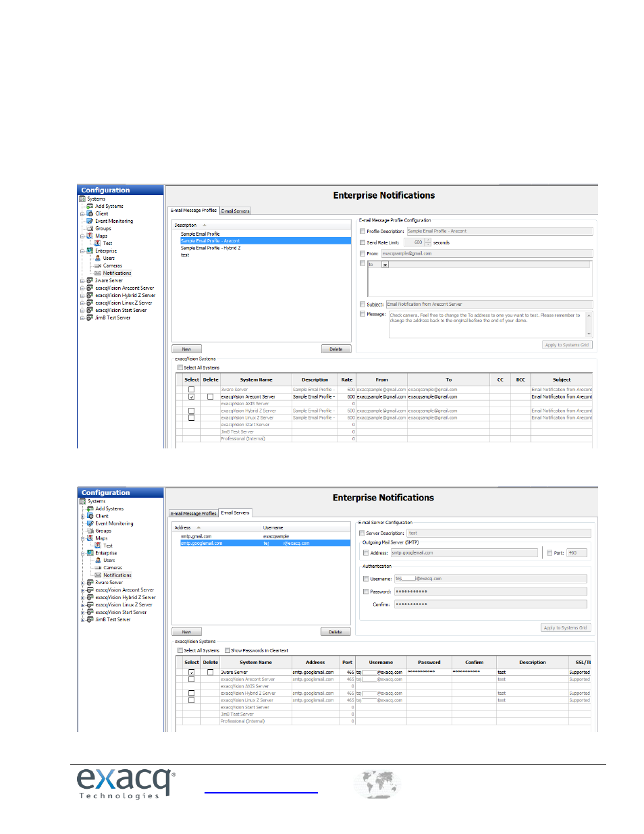Expand JimB Test Server node, E-mail Servers screenshot
The height and width of the screenshot is (834, 644).
[x=82, y=619]
